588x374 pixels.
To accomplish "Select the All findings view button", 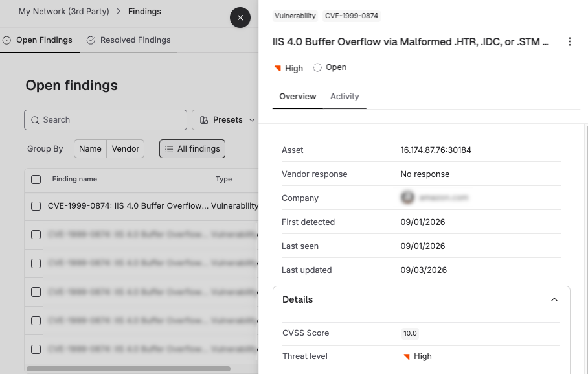I will coord(192,149).
